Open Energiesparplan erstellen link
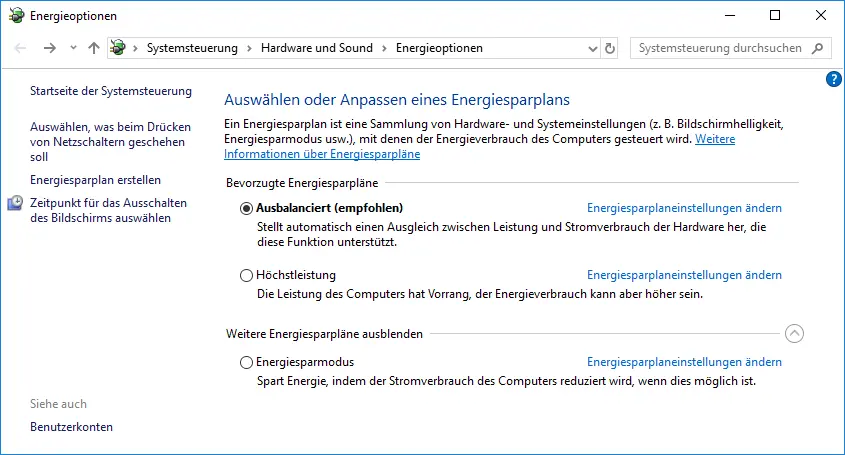This screenshot has width=845, height=455. [95, 180]
